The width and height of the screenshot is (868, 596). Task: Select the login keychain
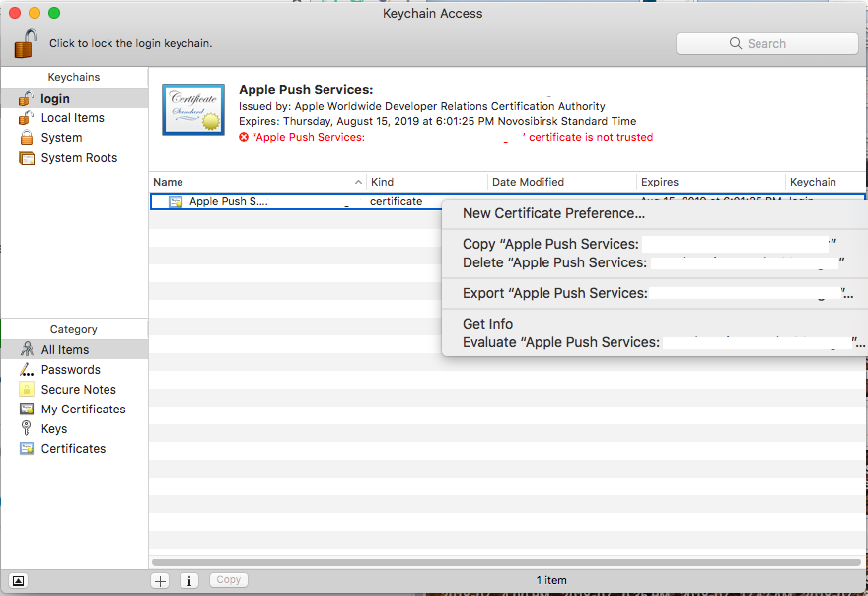pos(74,98)
